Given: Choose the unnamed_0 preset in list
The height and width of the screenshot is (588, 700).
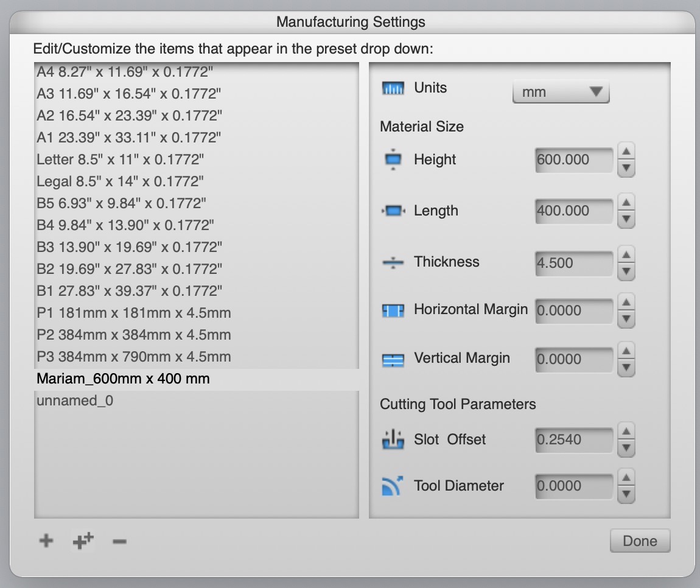Looking at the screenshot, I should (x=75, y=401).
